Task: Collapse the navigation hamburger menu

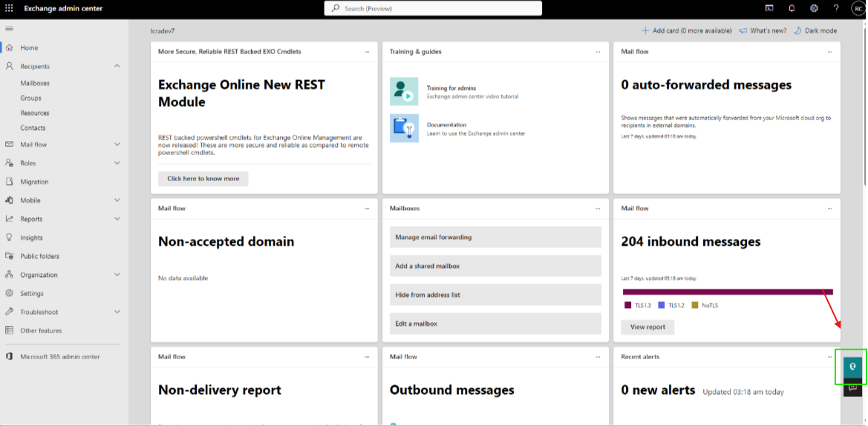Action: pyautogui.click(x=9, y=29)
